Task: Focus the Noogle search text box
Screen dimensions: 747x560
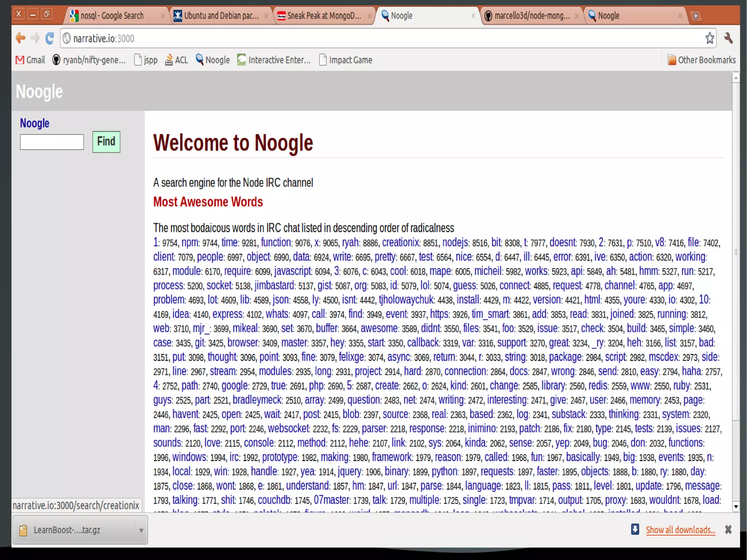Action: coord(52,142)
